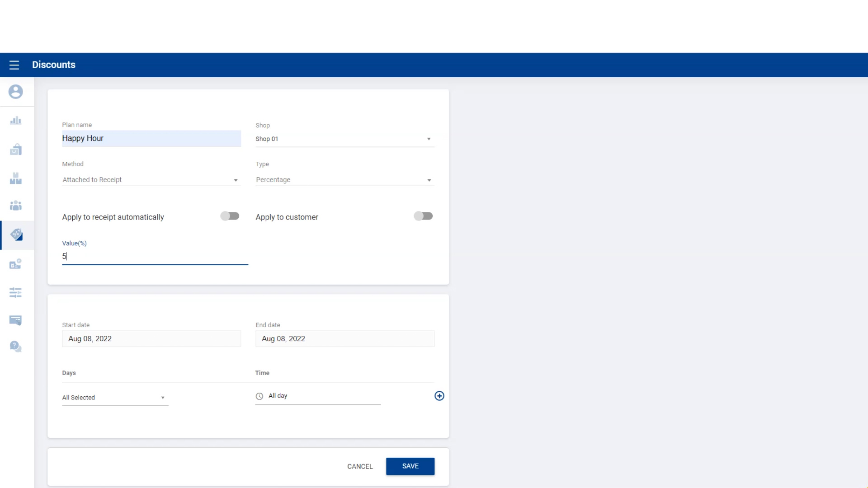Screen dimensions: 868x488
Task: Open the hamburger menu
Action: (14, 65)
